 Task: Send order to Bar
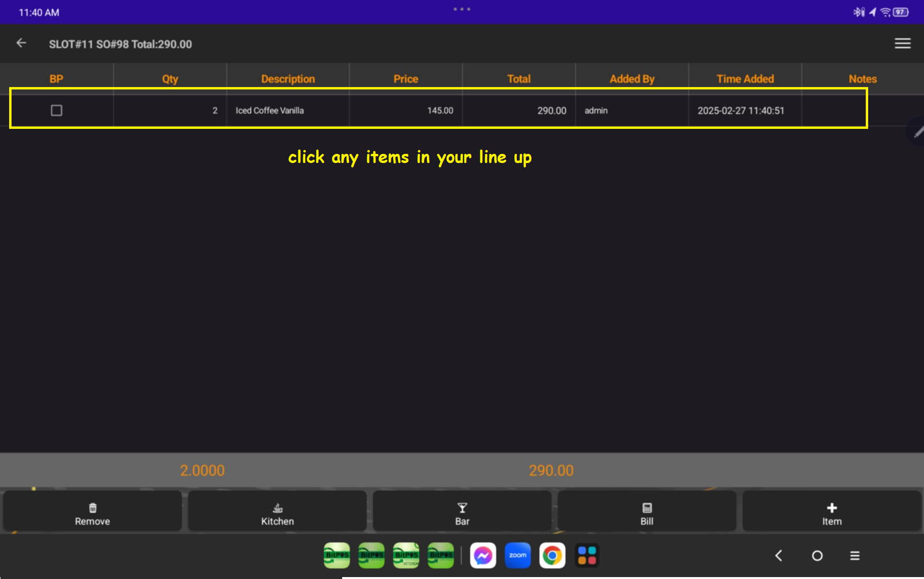click(x=462, y=513)
